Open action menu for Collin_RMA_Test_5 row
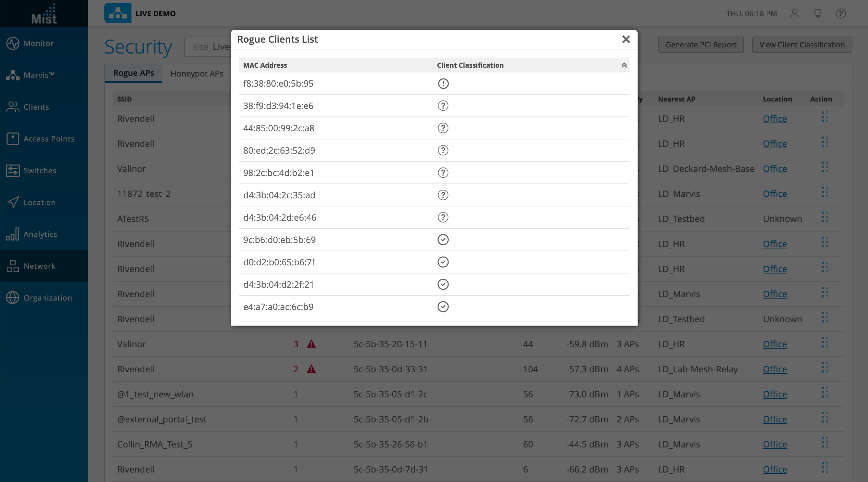Screen dimensions: 868x482 (x=825, y=443)
